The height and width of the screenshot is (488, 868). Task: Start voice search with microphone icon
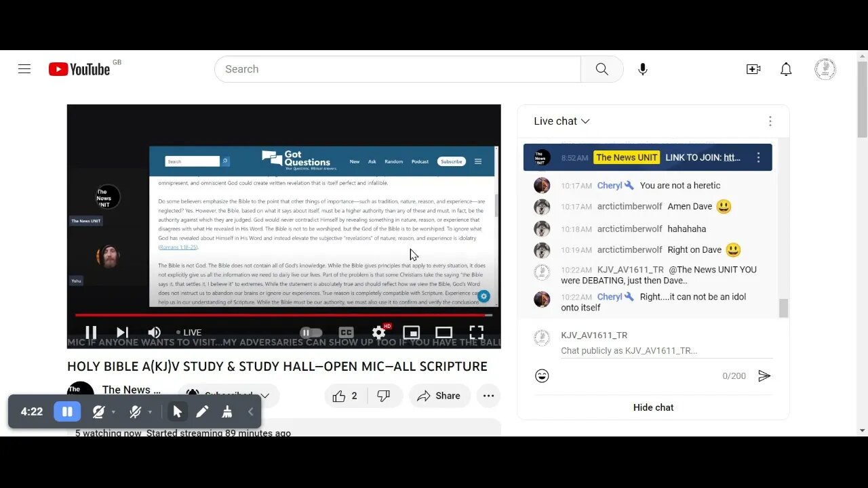643,69
